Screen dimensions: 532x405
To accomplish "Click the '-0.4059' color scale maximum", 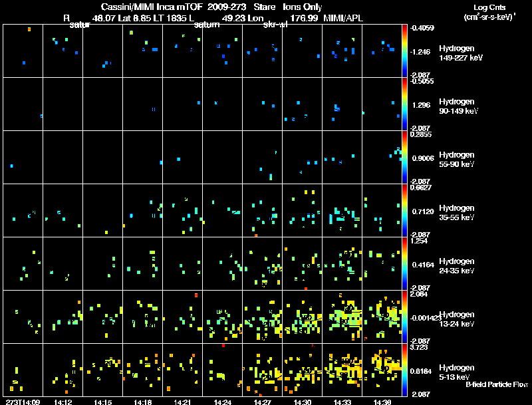I will tap(422, 28).
